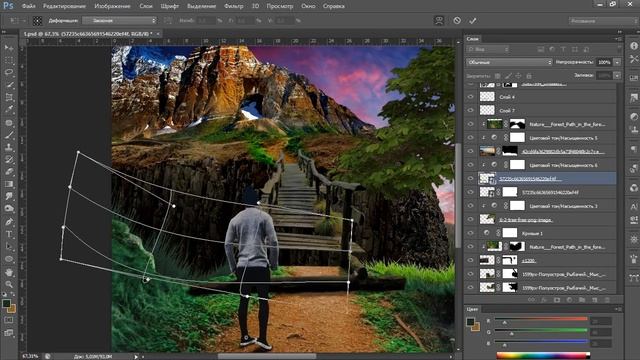Hide the Слой 4 layer

point(471,97)
